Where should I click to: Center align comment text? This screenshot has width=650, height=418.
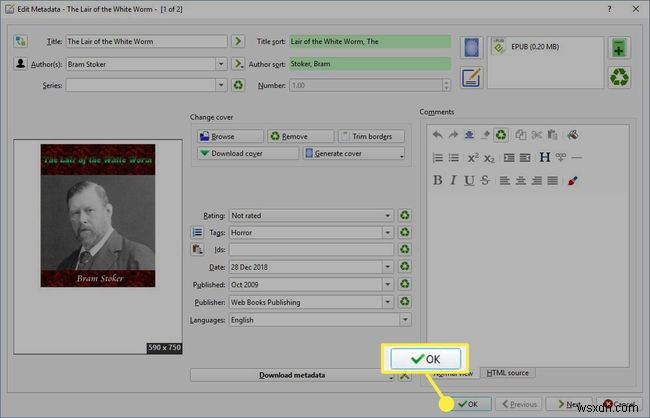521,180
